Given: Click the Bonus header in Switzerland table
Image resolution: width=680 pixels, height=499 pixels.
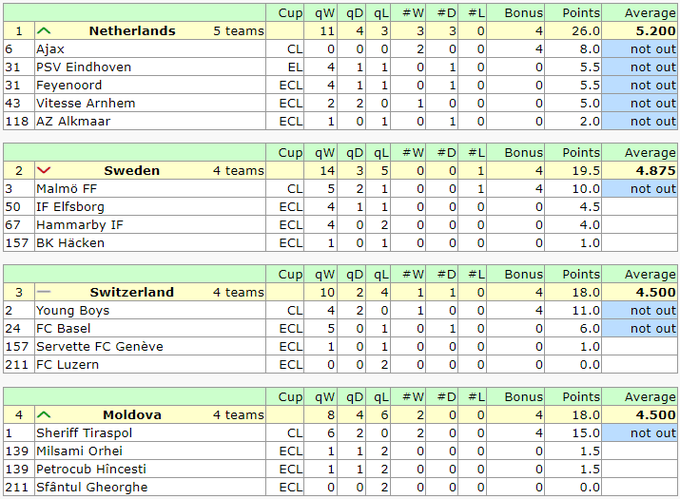Looking at the screenshot, I should [x=523, y=275].
